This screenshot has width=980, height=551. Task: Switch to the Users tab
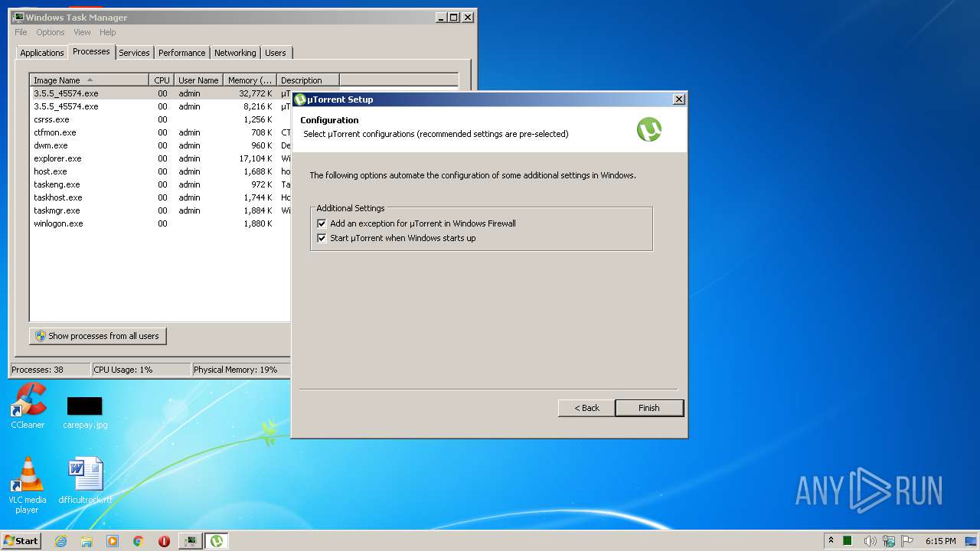(x=276, y=53)
